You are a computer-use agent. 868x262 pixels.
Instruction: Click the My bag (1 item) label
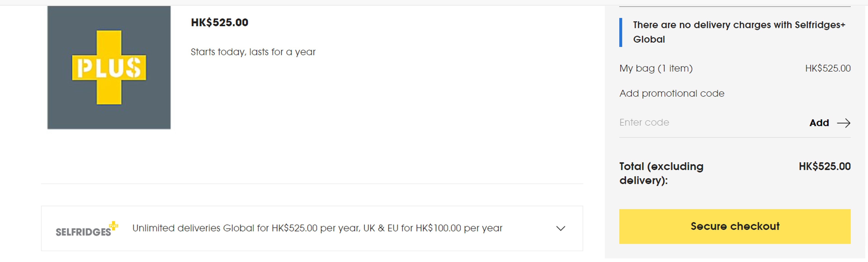(656, 69)
